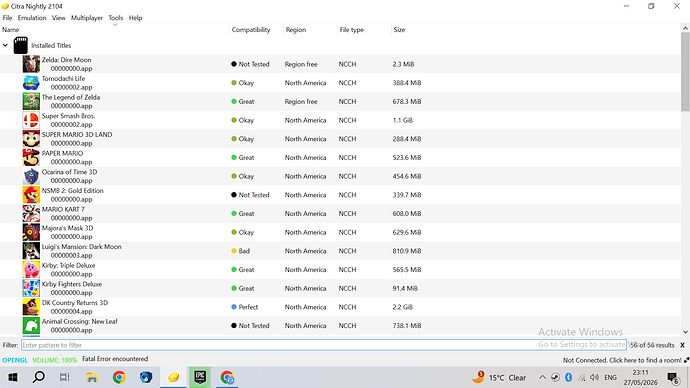Click the Luigi's Mansion: Dark Moon icon
690x388 pixels.
31,251
